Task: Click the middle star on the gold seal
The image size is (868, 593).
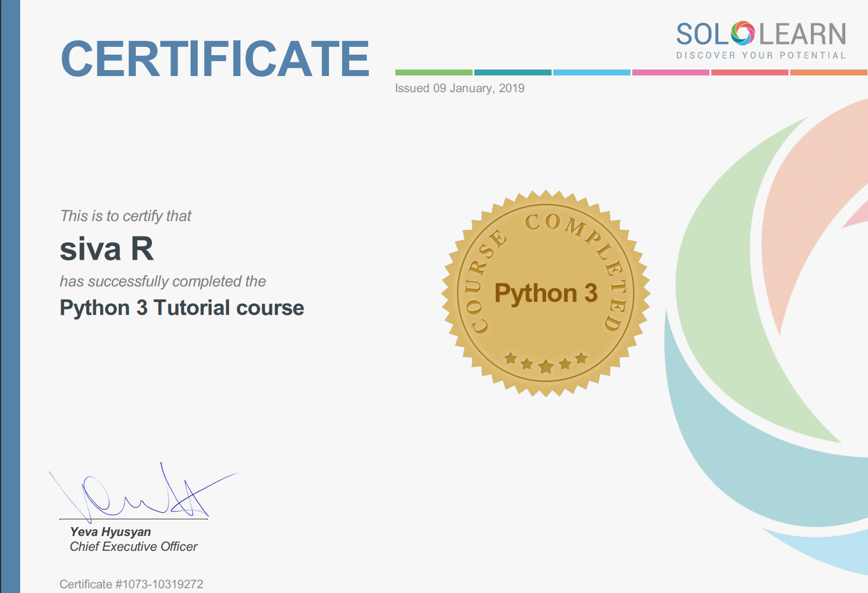Action: (546, 366)
